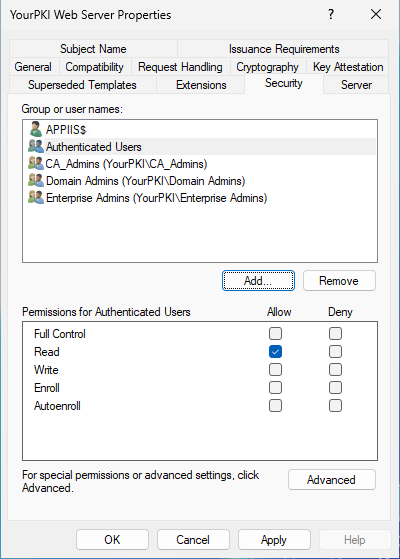The height and width of the screenshot is (559, 400).
Task: Click the Add... button
Action: click(258, 281)
